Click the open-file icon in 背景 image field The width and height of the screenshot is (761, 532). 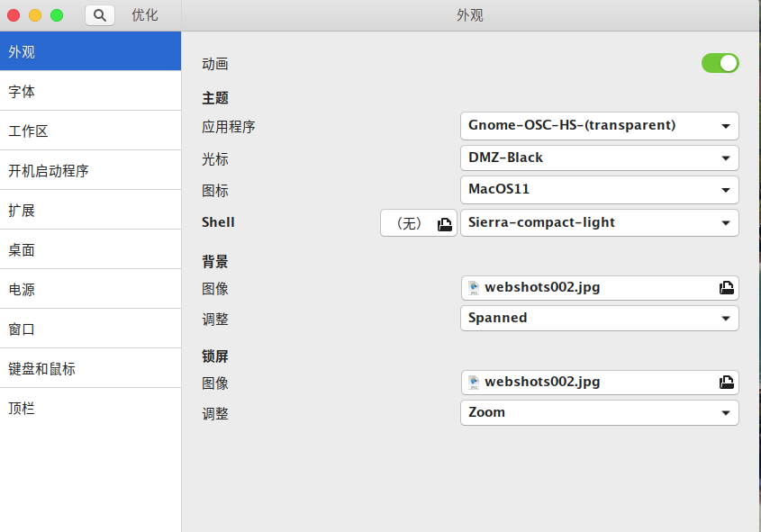[727, 287]
